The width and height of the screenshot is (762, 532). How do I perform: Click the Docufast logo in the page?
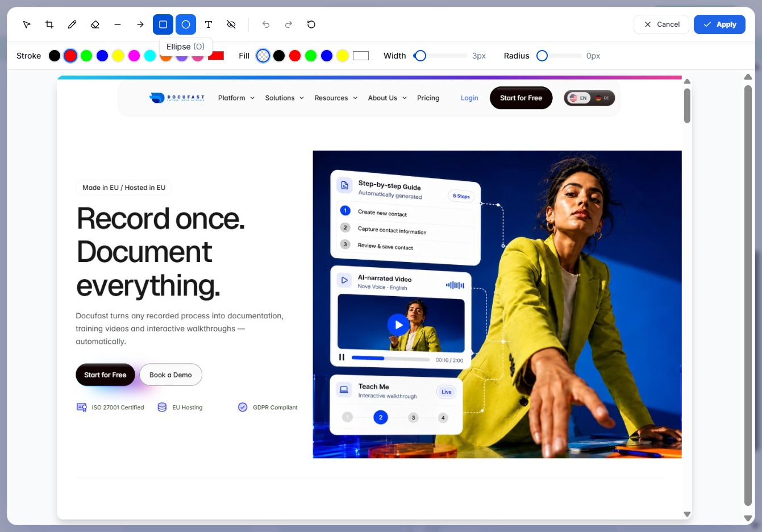pyautogui.click(x=177, y=98)
